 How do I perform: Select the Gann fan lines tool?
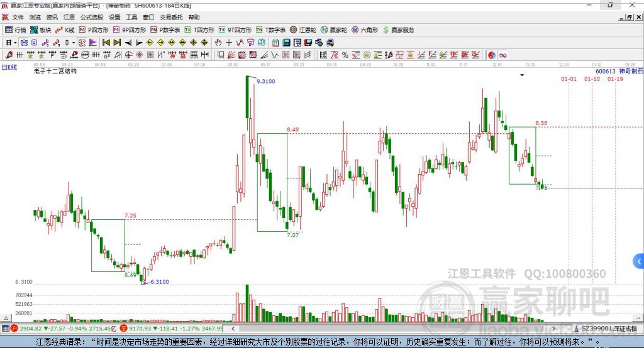231,55
